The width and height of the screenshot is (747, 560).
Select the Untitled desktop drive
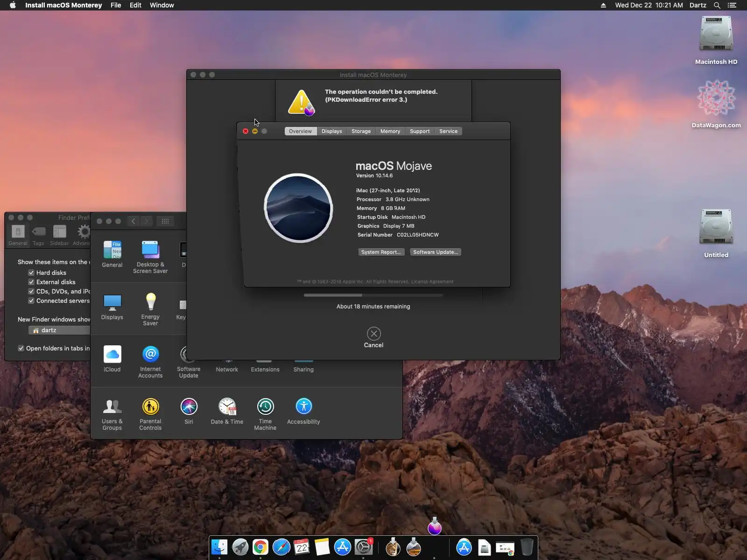click(x=716, y=234)
